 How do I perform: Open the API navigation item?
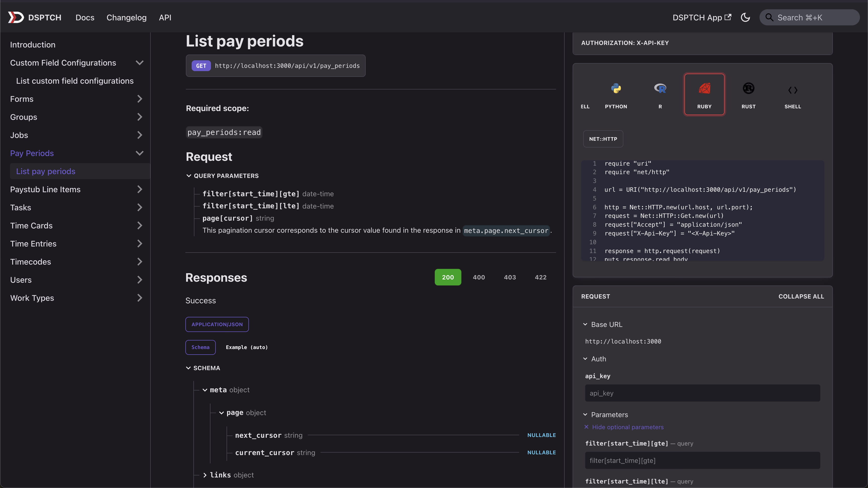165,18
